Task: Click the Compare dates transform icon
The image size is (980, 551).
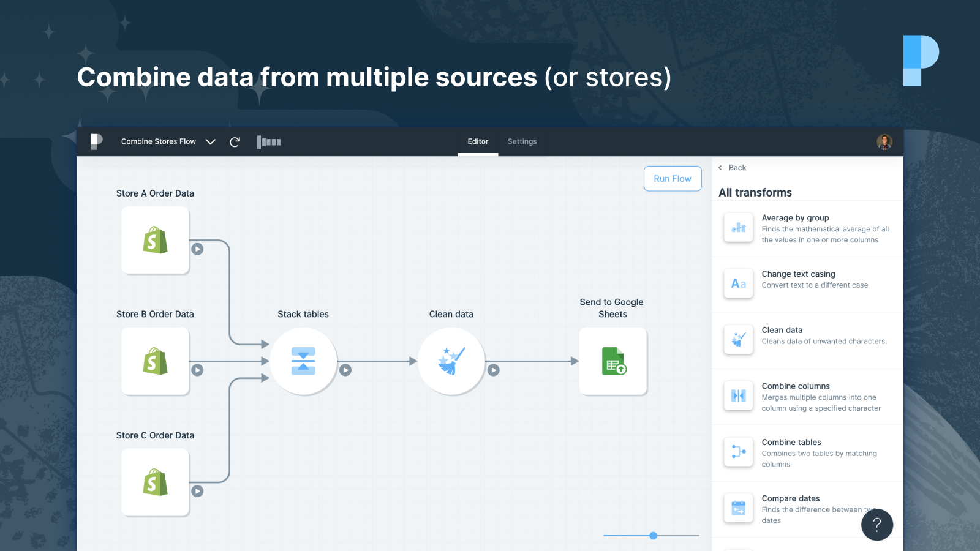Action: [738, 508]
